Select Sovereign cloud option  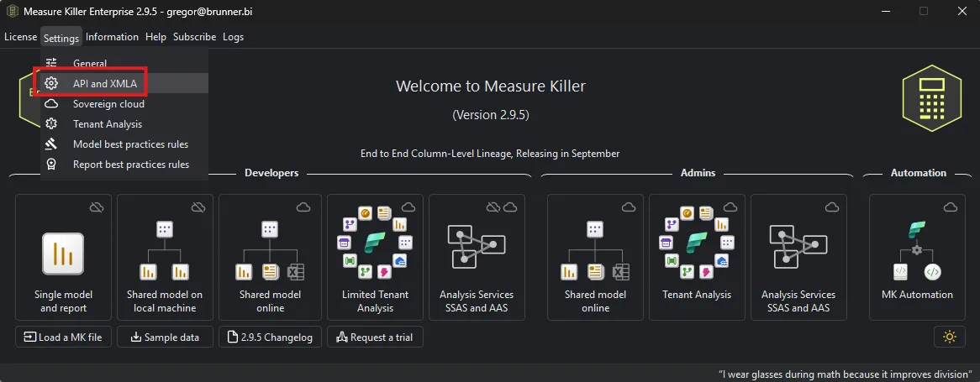click(124, 103)
